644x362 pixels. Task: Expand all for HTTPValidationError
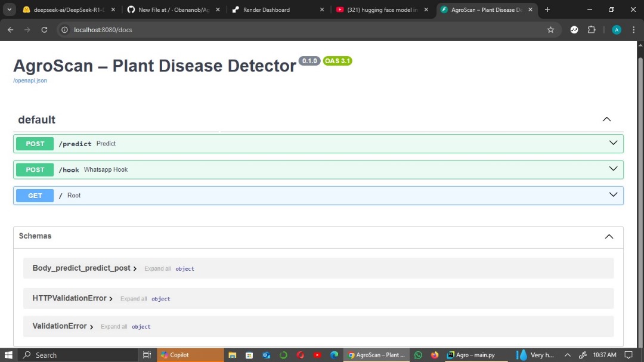[134, 299]
